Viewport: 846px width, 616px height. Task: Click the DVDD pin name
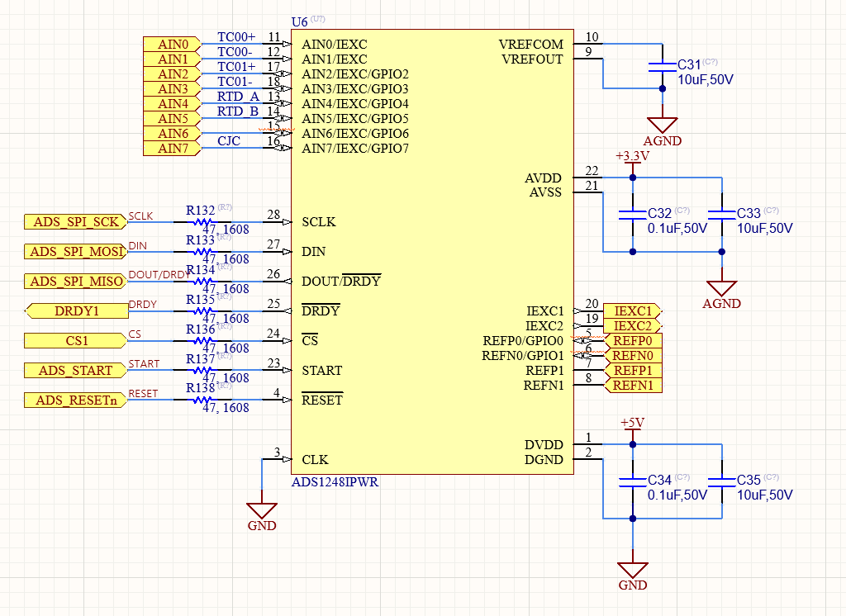point(544,445)
